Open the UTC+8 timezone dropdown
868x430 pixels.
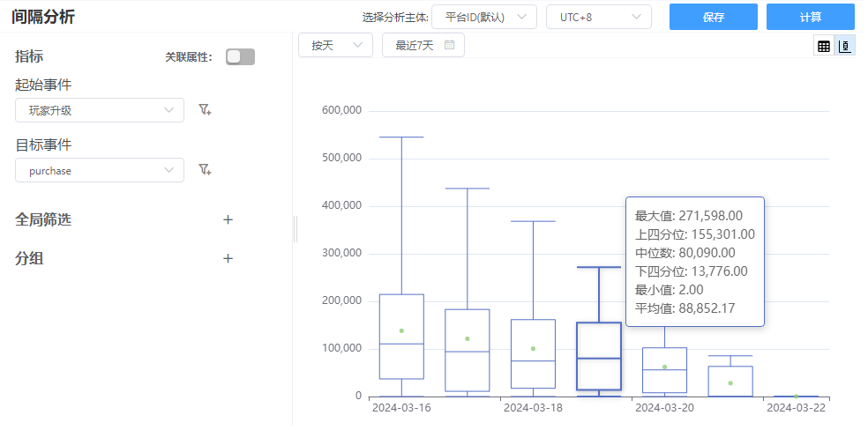[x=598, y=17]
